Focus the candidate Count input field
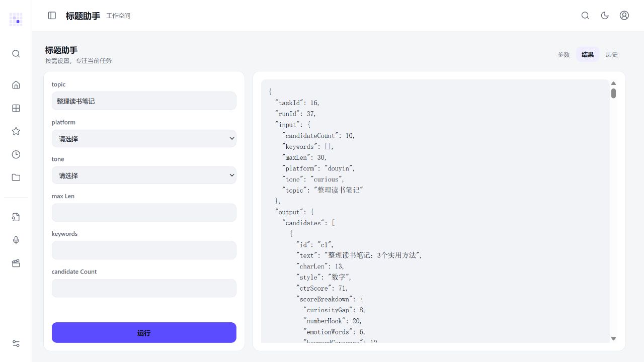Image resolution: width=644 pixels, height=362 pixels. (144, 288)
